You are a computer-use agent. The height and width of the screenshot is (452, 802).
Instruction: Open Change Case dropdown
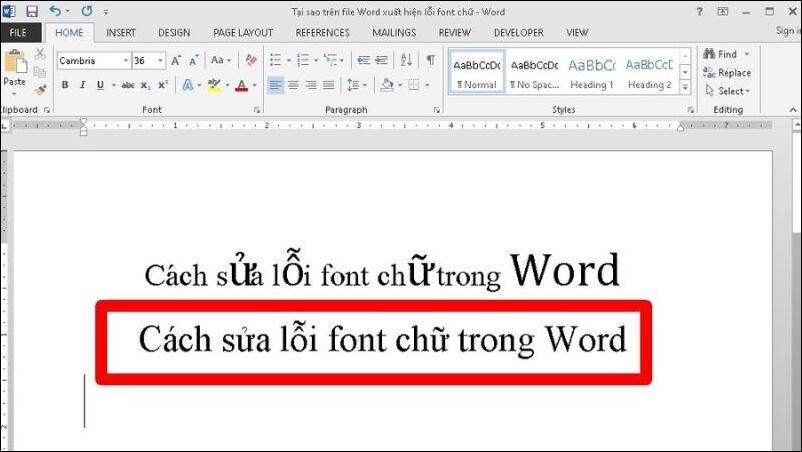[x=221, y=60]
